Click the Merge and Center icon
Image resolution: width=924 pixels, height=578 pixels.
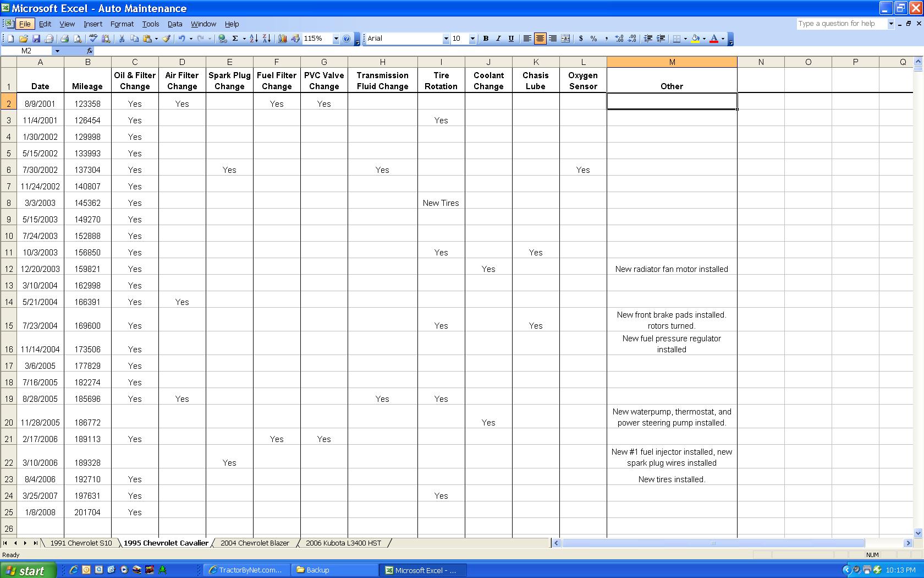tap(566, 39)
